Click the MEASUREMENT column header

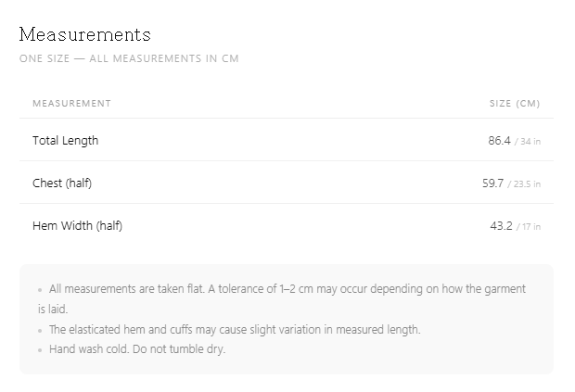click(72, 103)
